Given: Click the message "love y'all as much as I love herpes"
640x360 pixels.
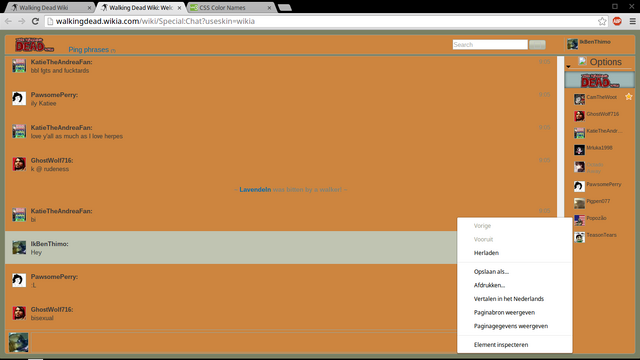Looking at the screenshot, I should point(77,136).
